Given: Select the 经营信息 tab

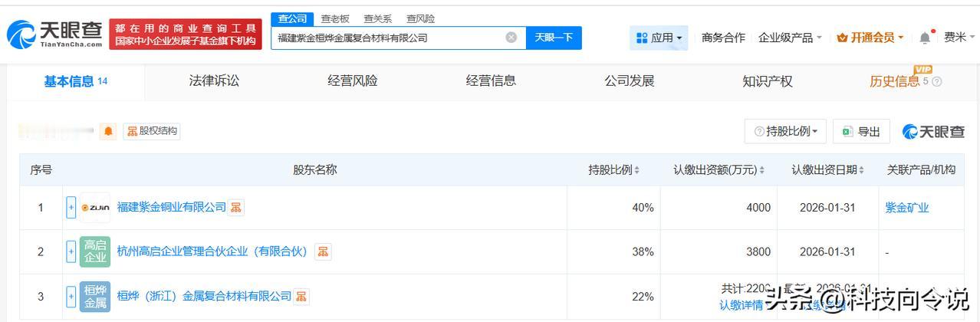Looking at the screenshot, I should click(x=491, y=80).
